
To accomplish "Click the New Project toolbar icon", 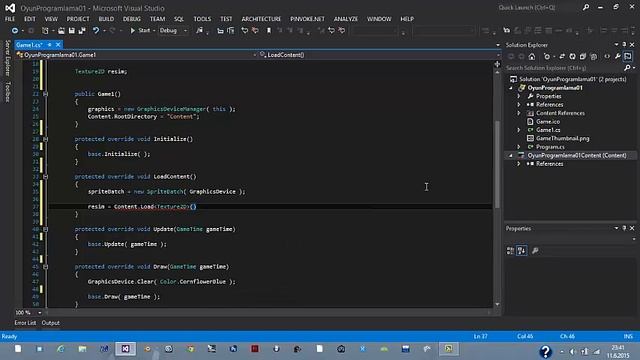I will click(45, 31).
